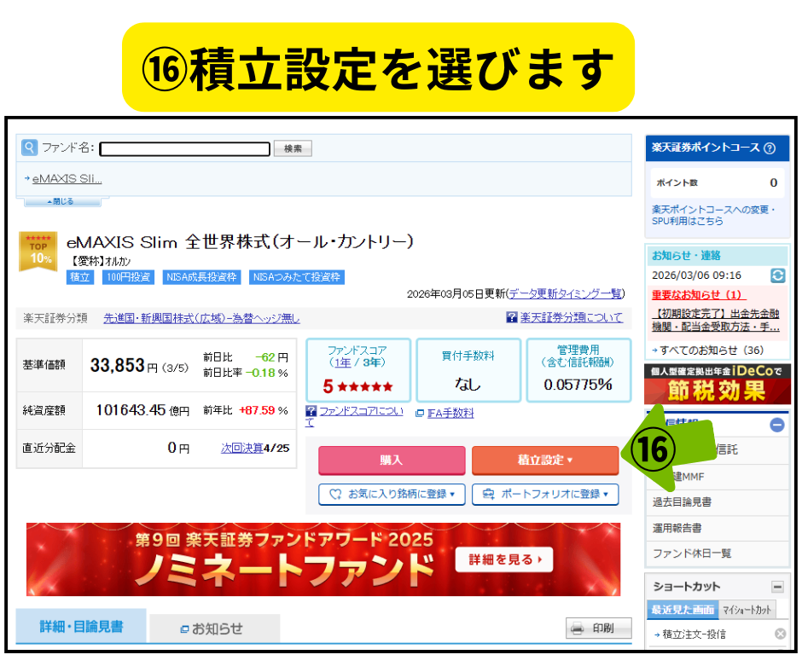Click the help icon beside 楽天証券分類について
Screen dimensions: 802x672
tap(511, 317)
